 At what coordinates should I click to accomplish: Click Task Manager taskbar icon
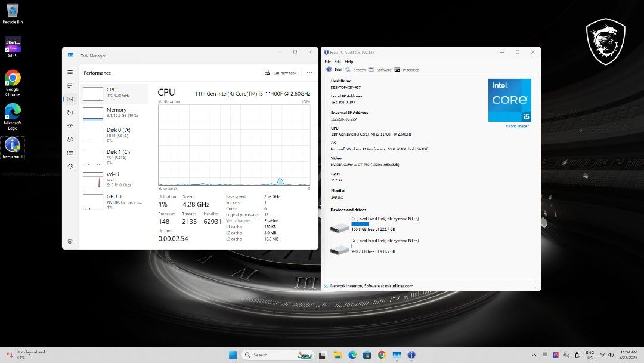397,355
